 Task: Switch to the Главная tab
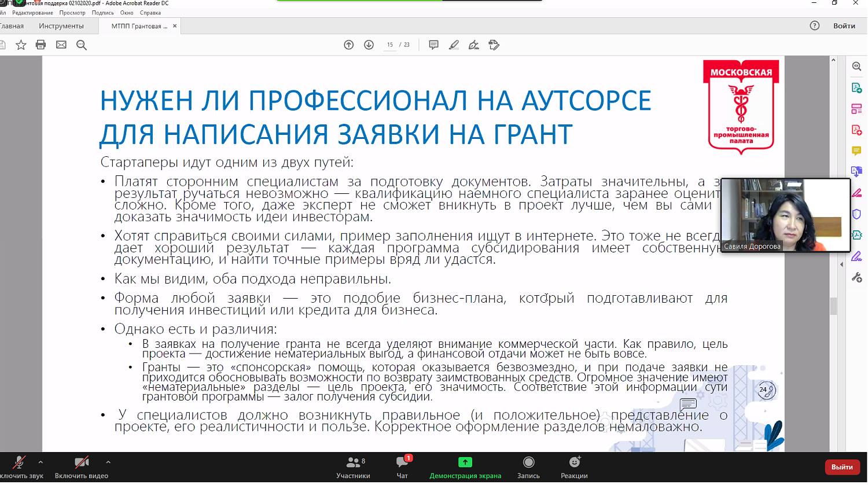tap(12, 26)
